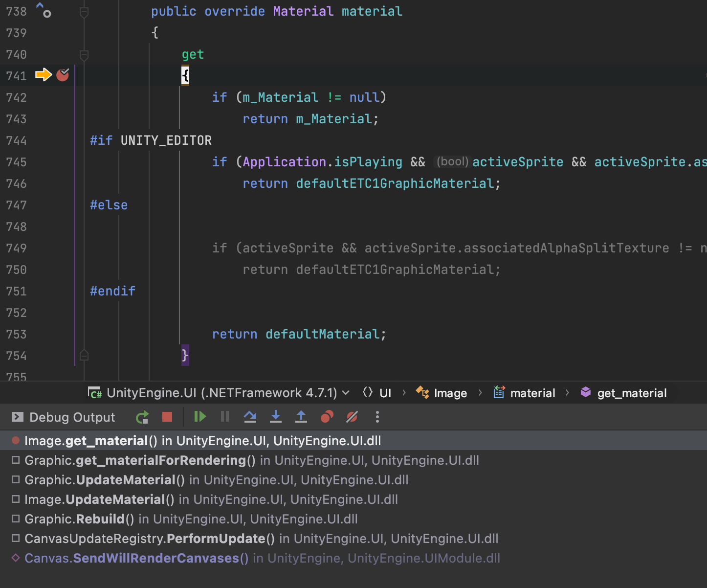Click the UI namespace breadcrumb
The width and height of the screenshot is (707, 588).
[x=385, y=393]
